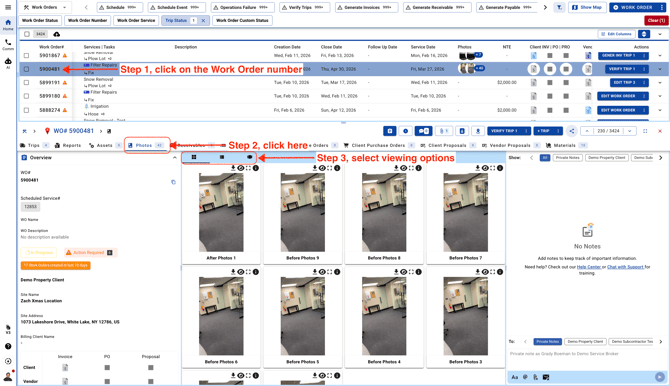Click the vendor invoice icon for 5888274
The height and width of the screenshot is (386, 670).
(588, 110)
